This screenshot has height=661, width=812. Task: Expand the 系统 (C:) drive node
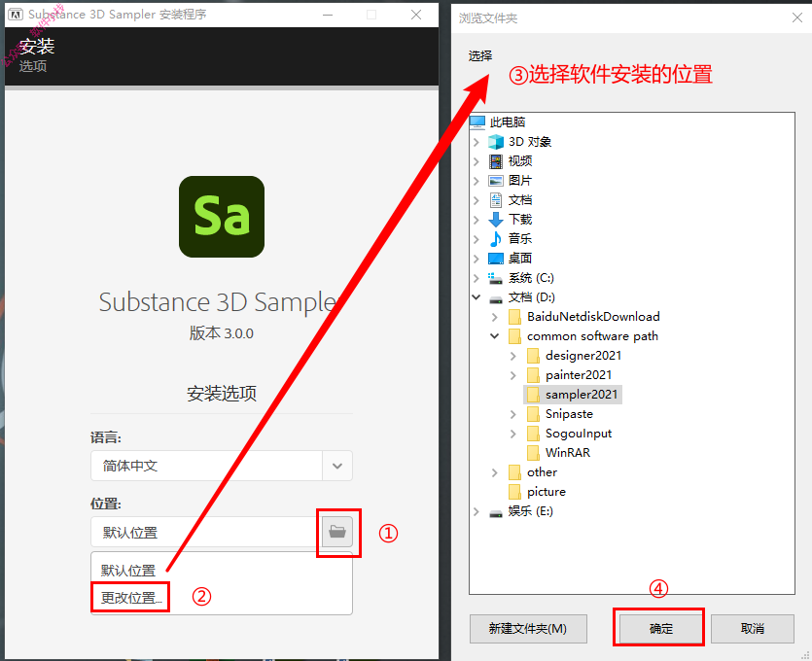tap(477, 278)
